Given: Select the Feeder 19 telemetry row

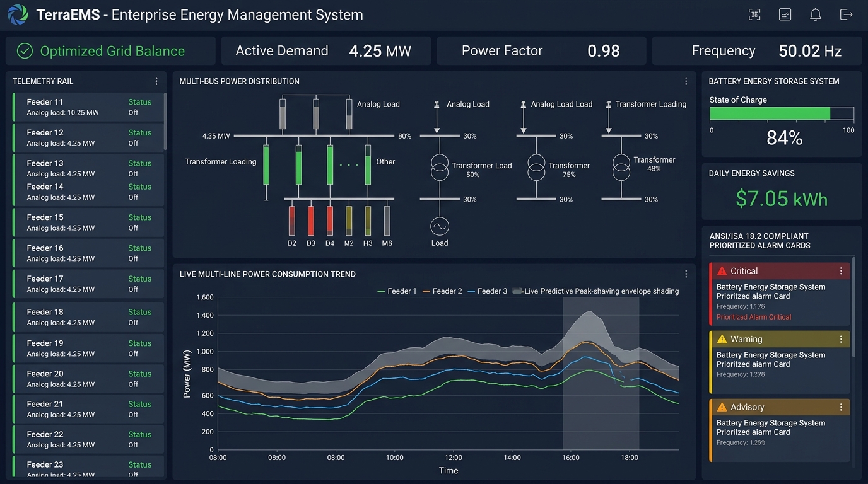Looking at the screenshot, I should point(88,349).
